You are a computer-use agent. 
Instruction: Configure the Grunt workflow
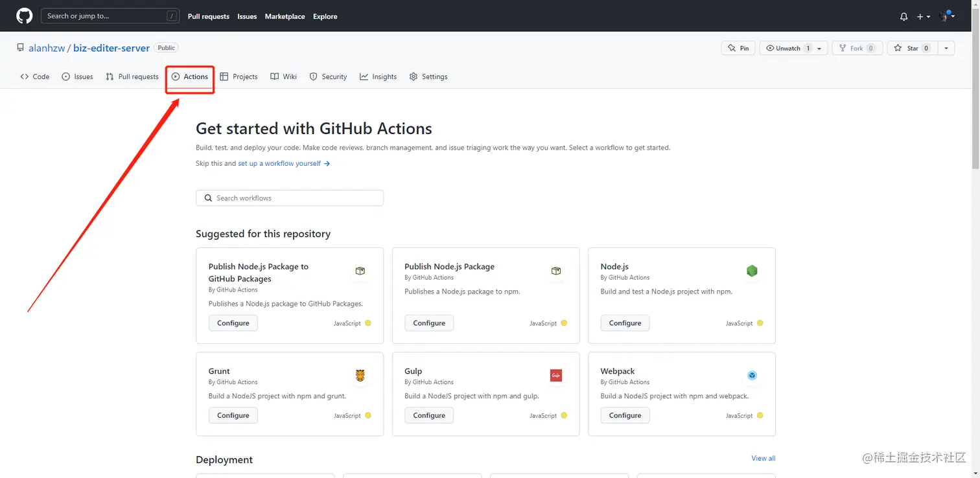233,416
